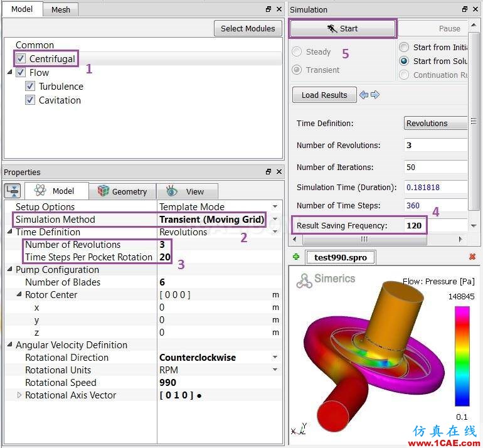Click the Number of Blades value 6

[162, 282]
